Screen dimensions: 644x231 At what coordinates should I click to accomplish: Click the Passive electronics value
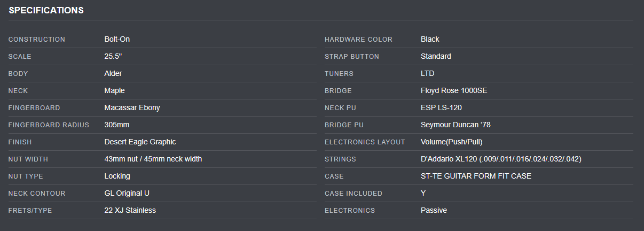434,210
